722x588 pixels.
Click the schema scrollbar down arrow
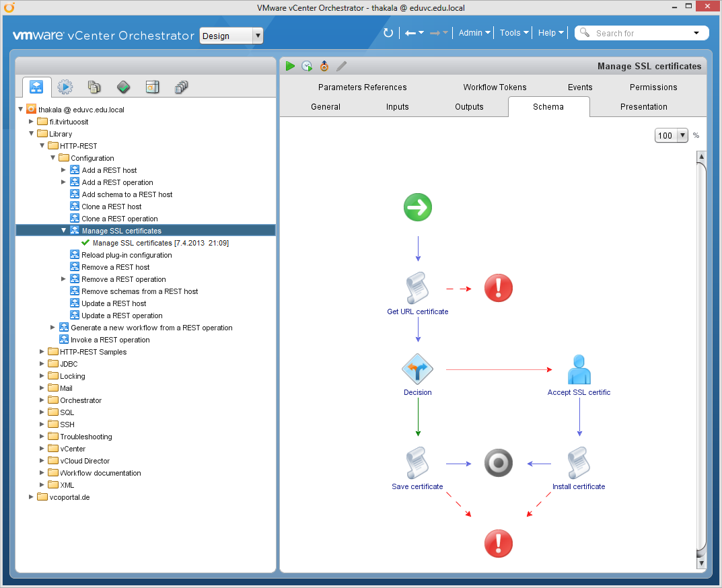coord(701,562)
